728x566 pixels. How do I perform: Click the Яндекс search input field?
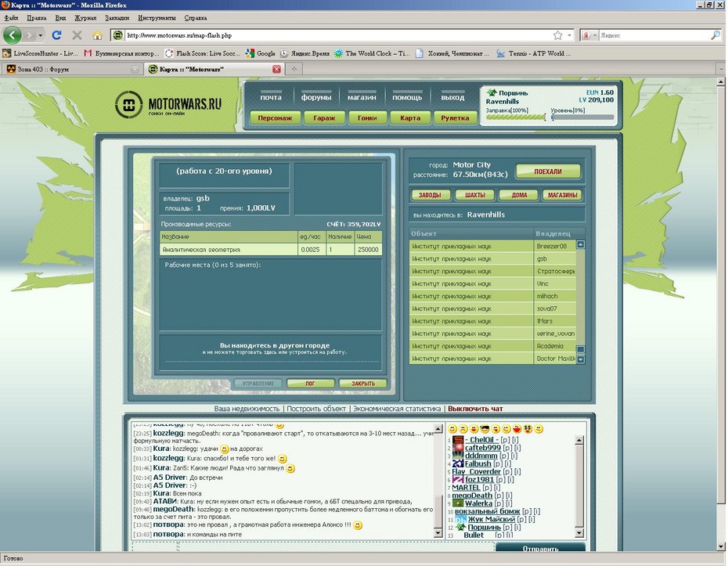pyautogui.click(x=654, y=35)
